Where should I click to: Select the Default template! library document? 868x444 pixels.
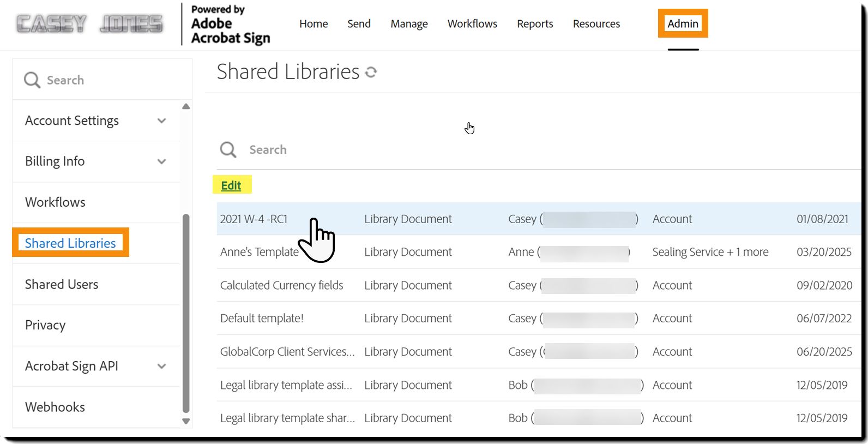(x=262, y=318)
